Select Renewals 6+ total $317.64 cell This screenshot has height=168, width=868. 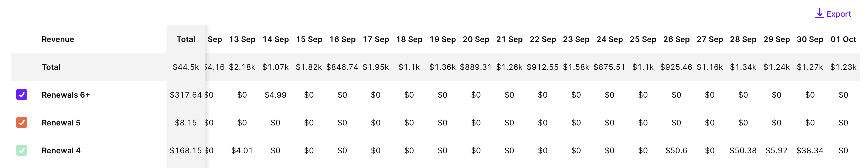(x=186, y=95)
